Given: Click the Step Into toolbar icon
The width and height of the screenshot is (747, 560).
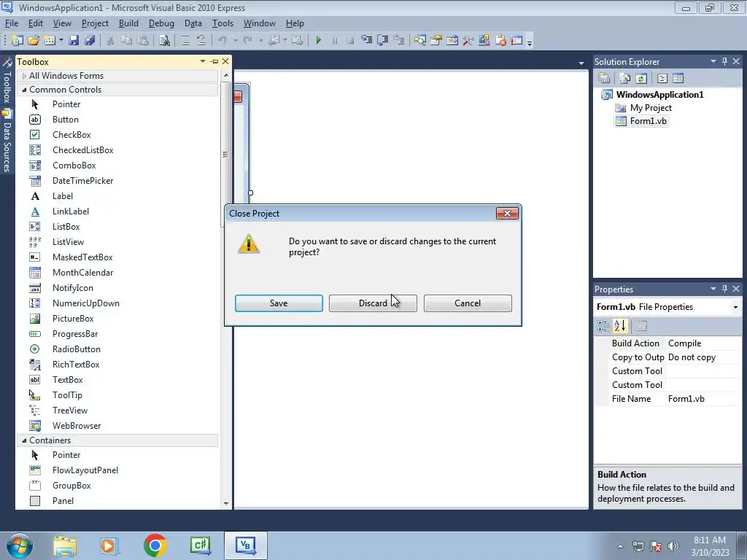Looking at the screenshot, I should coord(366,41).
